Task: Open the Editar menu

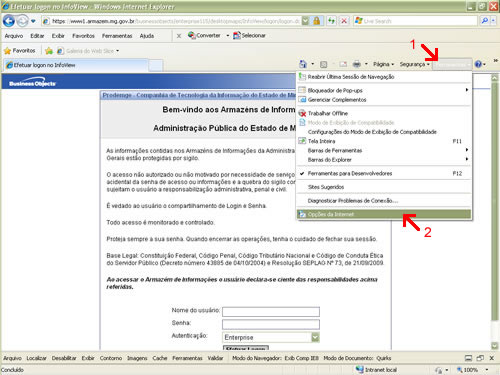Action: click(x=37, y=36)
